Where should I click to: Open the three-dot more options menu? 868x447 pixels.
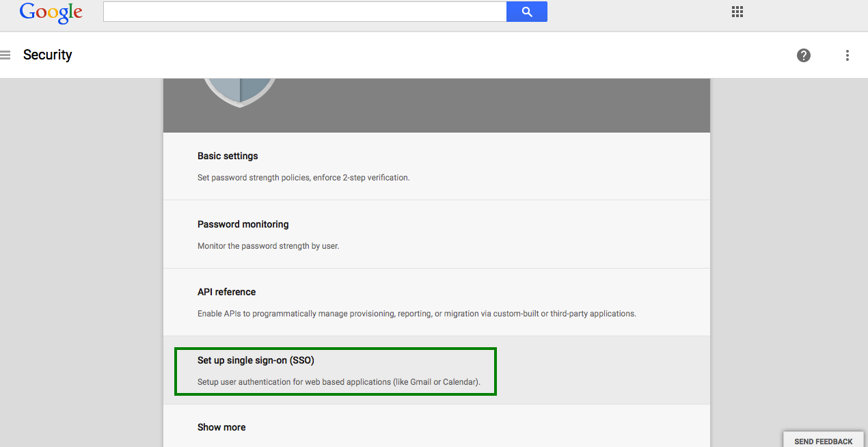(847, 55)
